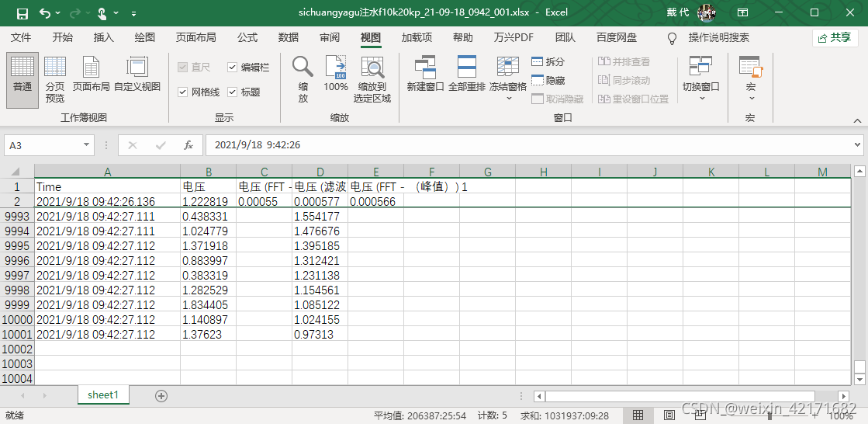
Task: Click the Save icon in title bar
Action: (22, 12)
